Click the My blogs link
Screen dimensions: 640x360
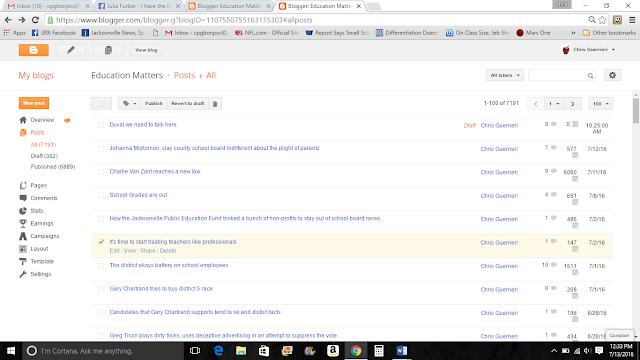(x=36, y=75)
